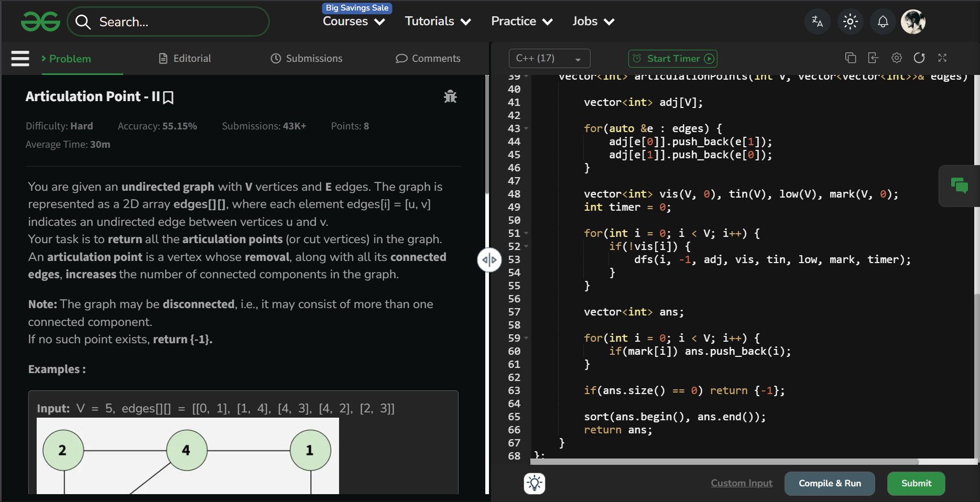Toggle light and dark theme

click(x=850, y=21)
